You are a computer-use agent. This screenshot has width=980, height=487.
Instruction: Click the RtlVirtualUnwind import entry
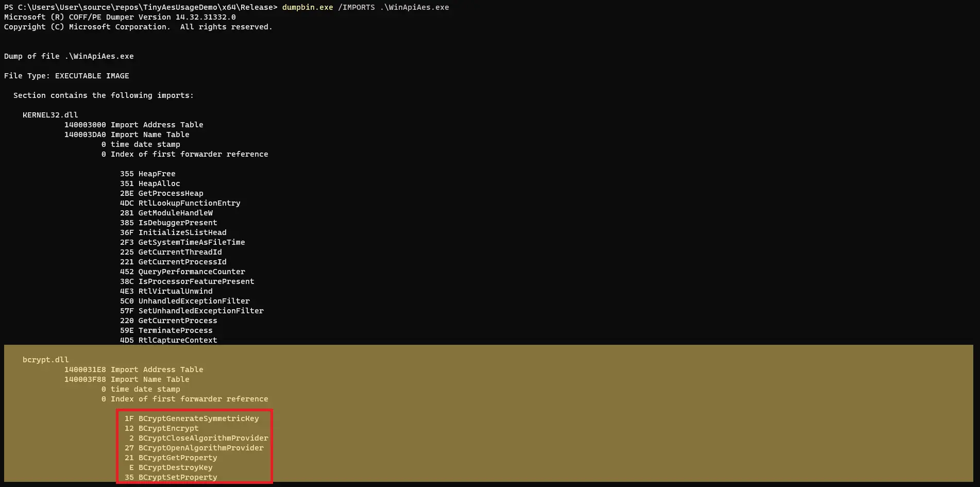tap(166, 291)
